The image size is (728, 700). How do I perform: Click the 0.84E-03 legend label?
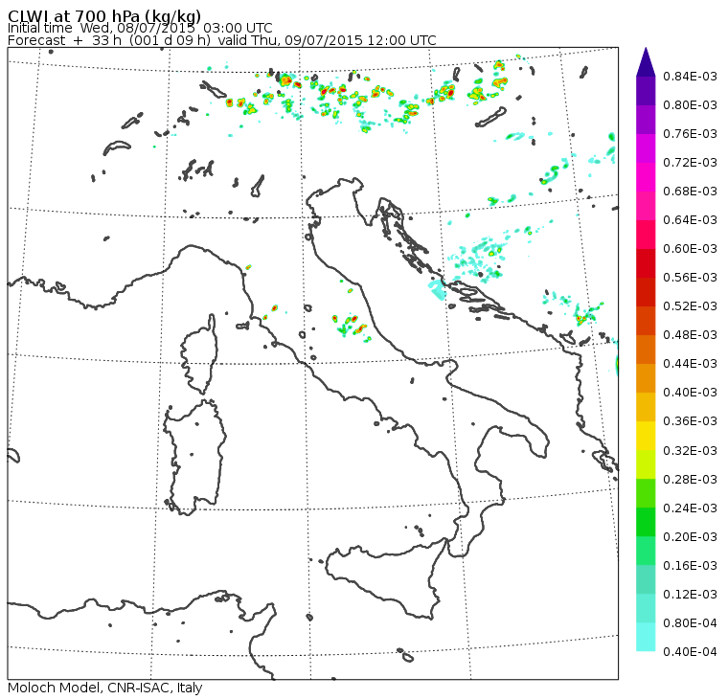pyautogui.click(x=690, y=76)
